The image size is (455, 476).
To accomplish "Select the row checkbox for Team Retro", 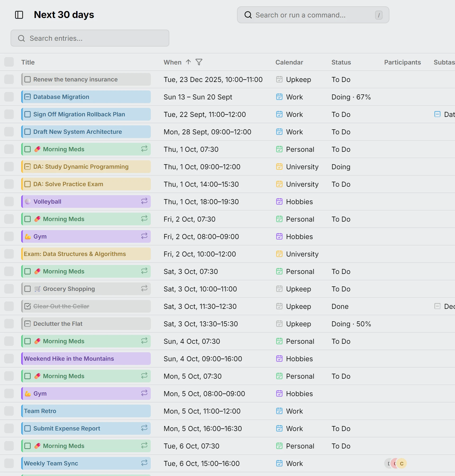I will click(x=9, y=411).
